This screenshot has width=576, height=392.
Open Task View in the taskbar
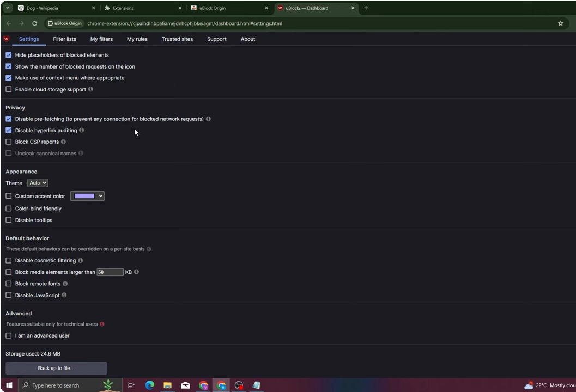click(x=131, y=385)
